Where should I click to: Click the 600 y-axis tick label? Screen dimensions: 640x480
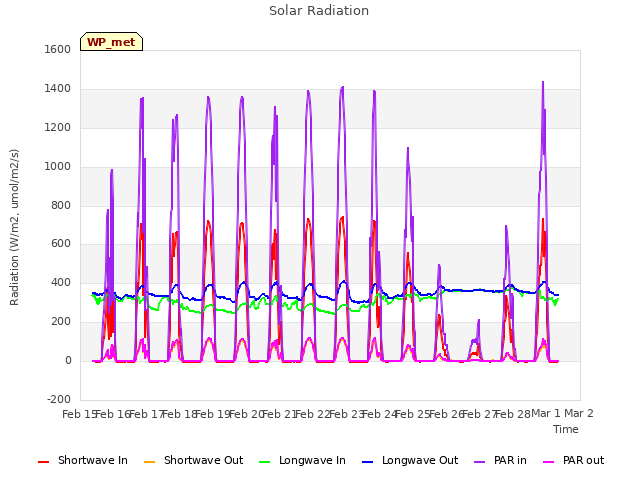click(x=61, y=244)
